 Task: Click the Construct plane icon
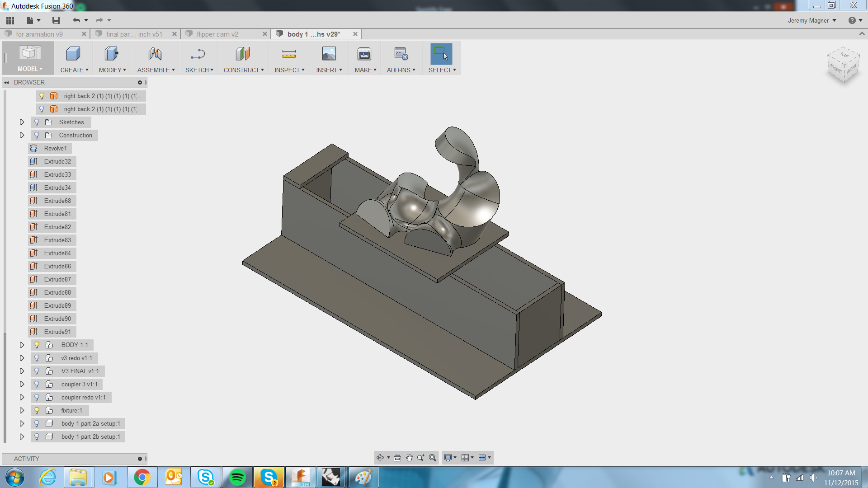(x=243, y=54)
